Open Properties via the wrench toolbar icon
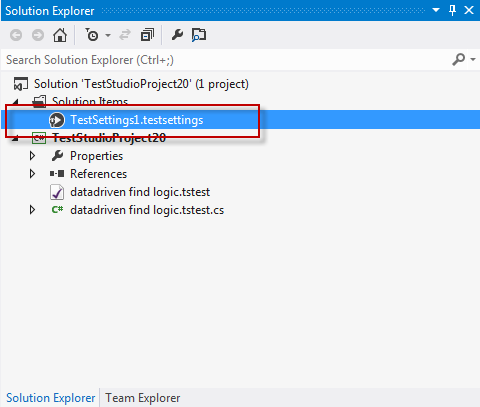Image resolution: width=480 pixels, height=407 pixels. pos(177,35)
